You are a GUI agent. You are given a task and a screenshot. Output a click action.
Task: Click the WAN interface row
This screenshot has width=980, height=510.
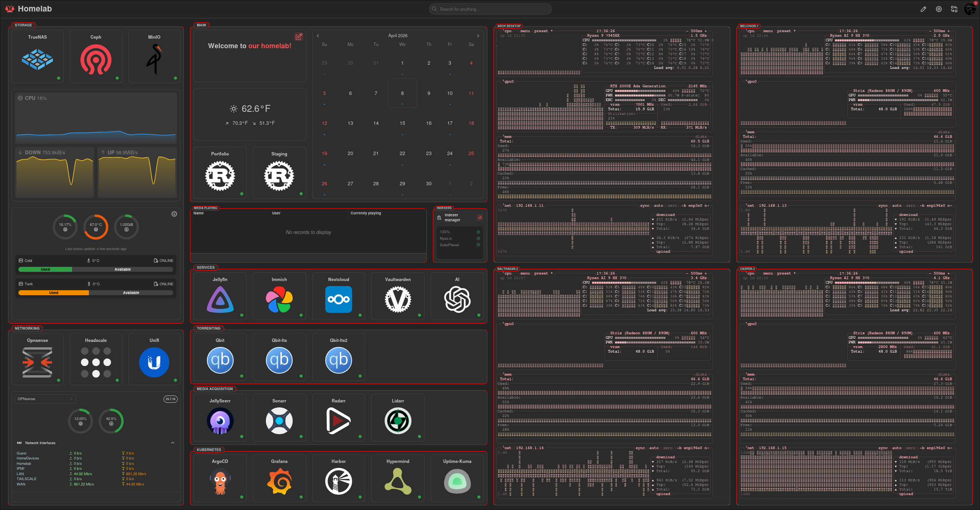96,484
